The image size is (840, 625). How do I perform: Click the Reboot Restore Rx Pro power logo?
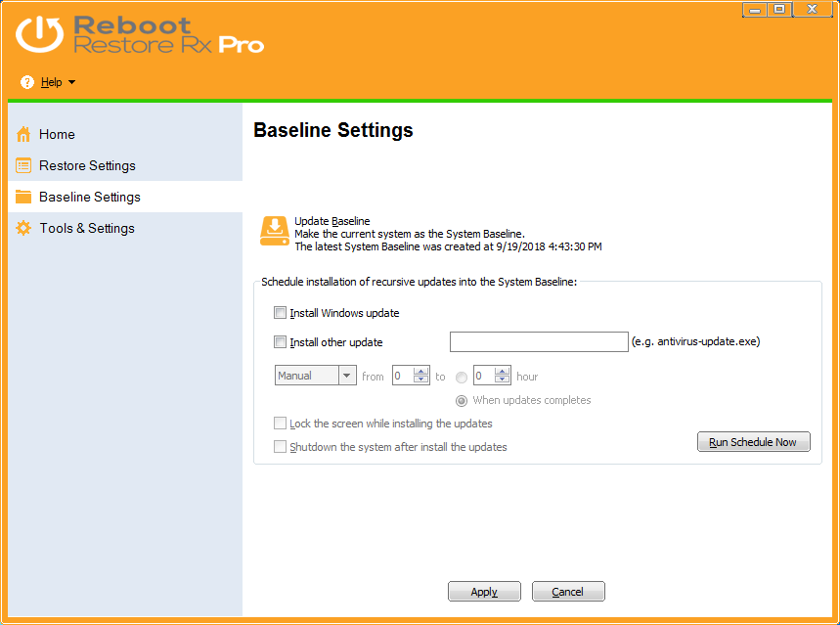pyautogui.click(x=39, y=34)
